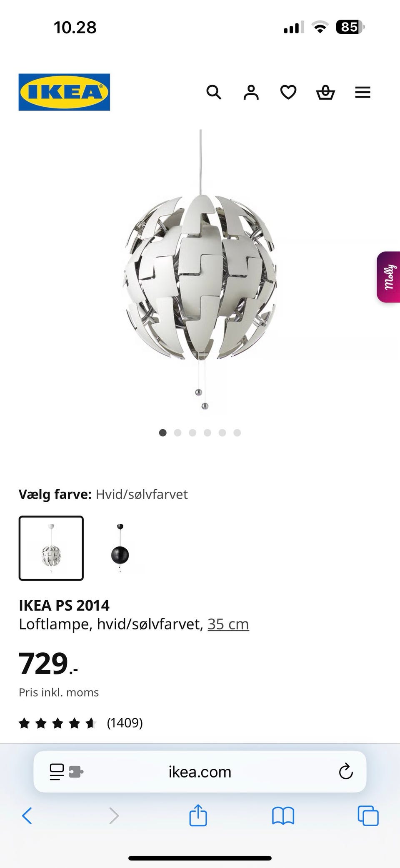Choose the black lamp color variant

(120, 548)
